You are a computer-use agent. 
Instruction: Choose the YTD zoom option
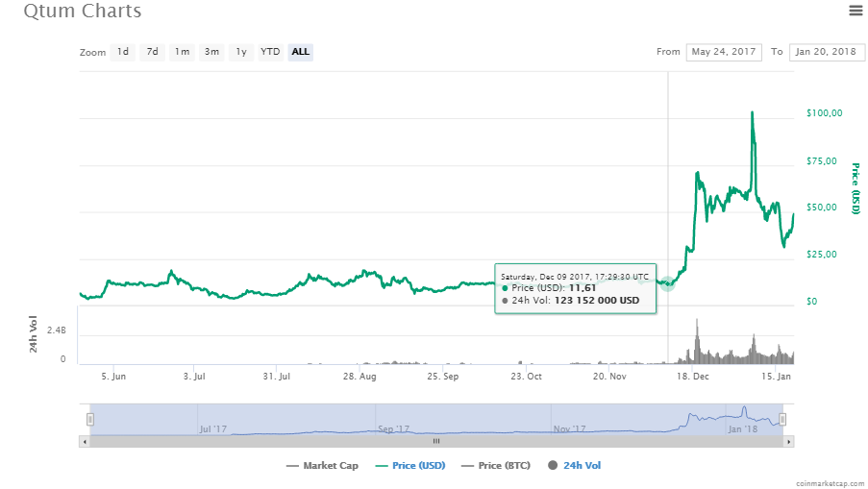(271, 52)
